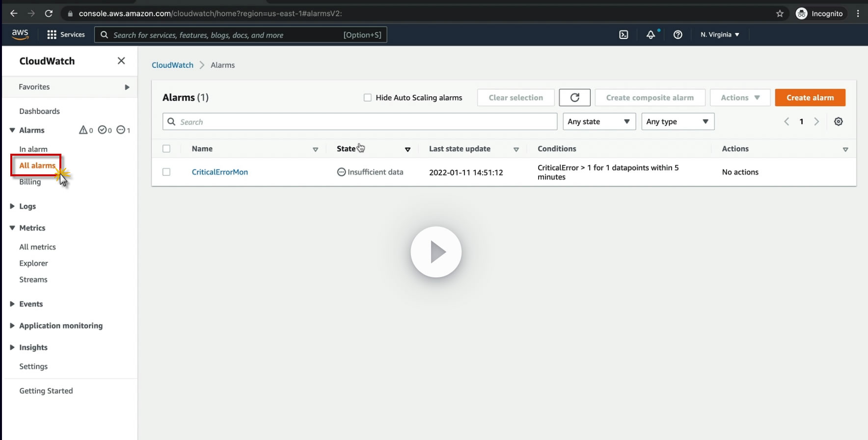Screen dimensions: 868x440
Task: Go to previous page of alarms
Action: coord(787,122)
